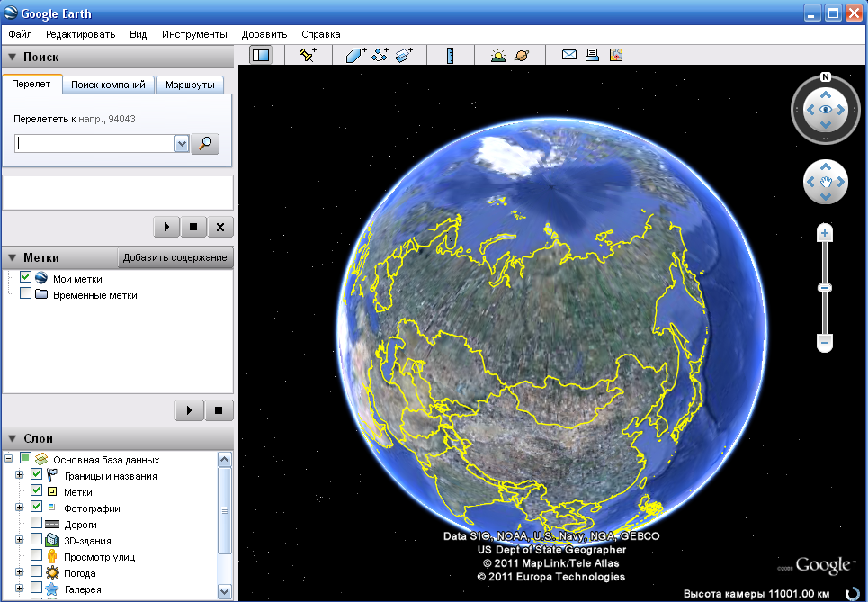The height and width of the screenshot is (602, 868).
Task: Add a placemark with the pushpin icon
Action: [308, 55]
